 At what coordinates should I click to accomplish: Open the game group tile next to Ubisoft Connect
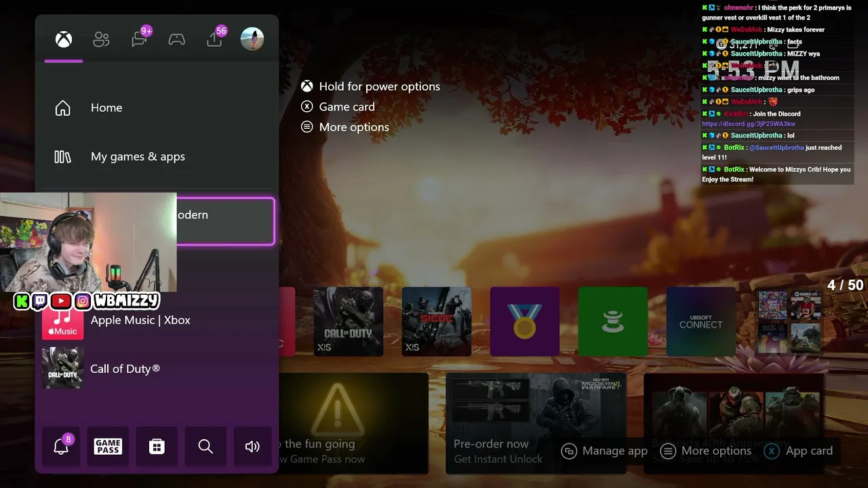789,321
